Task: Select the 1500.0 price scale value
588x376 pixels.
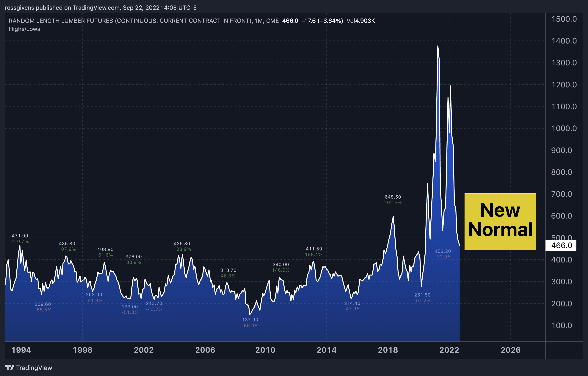Action: 565,19
